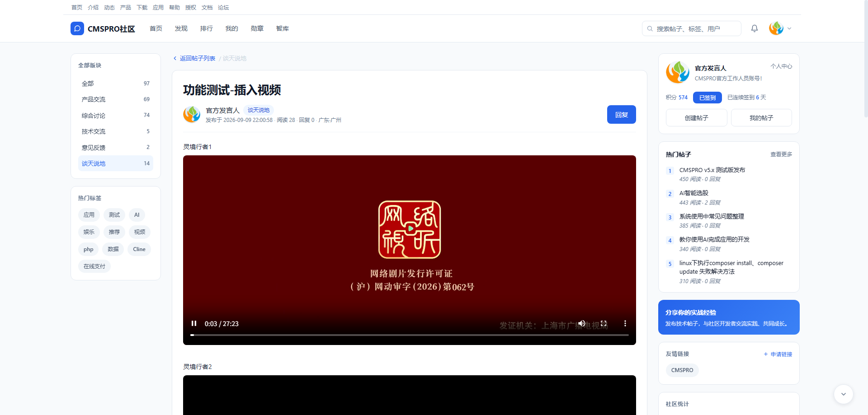Open the notifications bell

[x=755, y=28]
